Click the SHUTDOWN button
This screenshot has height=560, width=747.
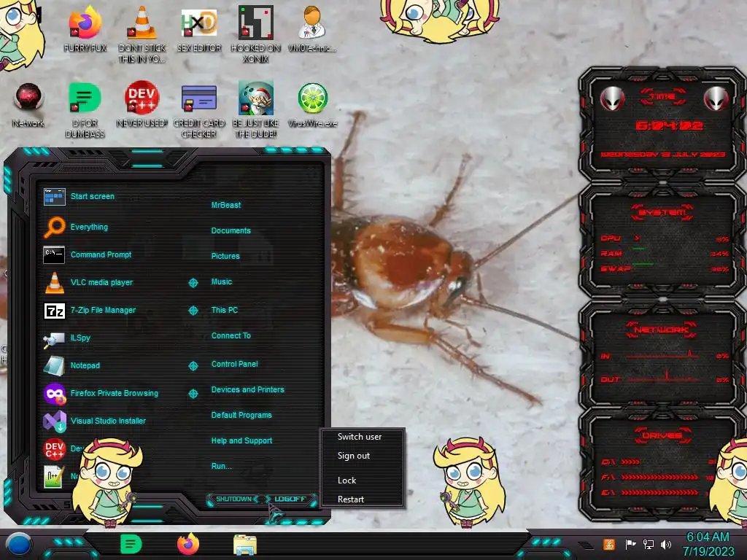pyautogui.click(x=233, y=499)
